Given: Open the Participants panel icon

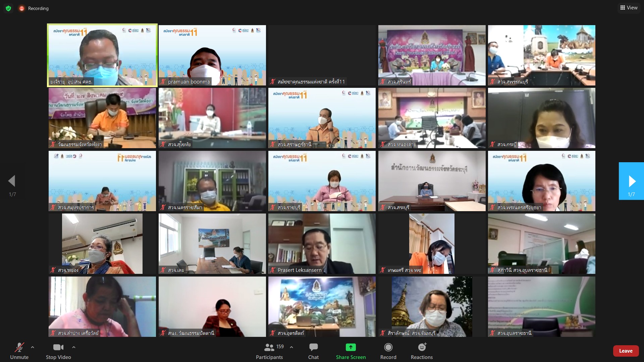Looking at the screenshot, I should pos(269,348).
